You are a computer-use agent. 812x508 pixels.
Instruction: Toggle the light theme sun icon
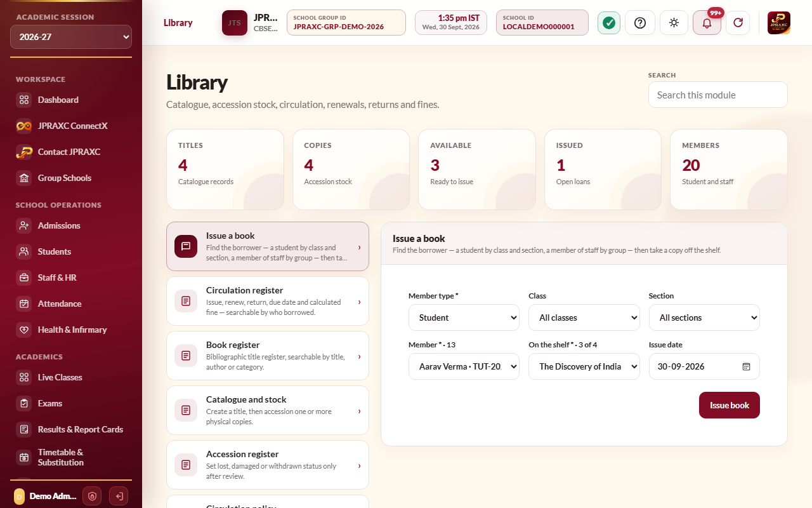pyautogui.click(x=674, y=23)
